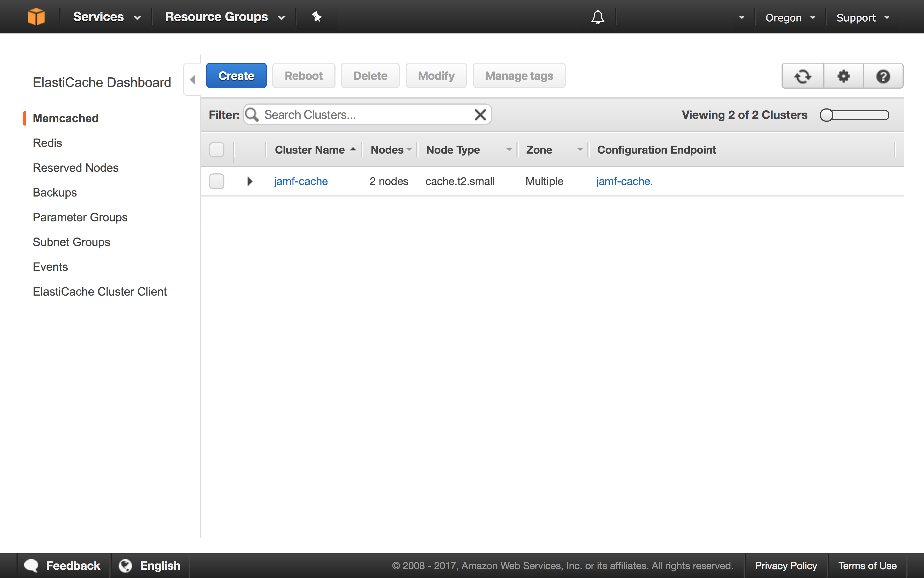Open Subnet Groups section
Image resolution: width=924 pixels, height=578 pixels.
pos(71,242)
